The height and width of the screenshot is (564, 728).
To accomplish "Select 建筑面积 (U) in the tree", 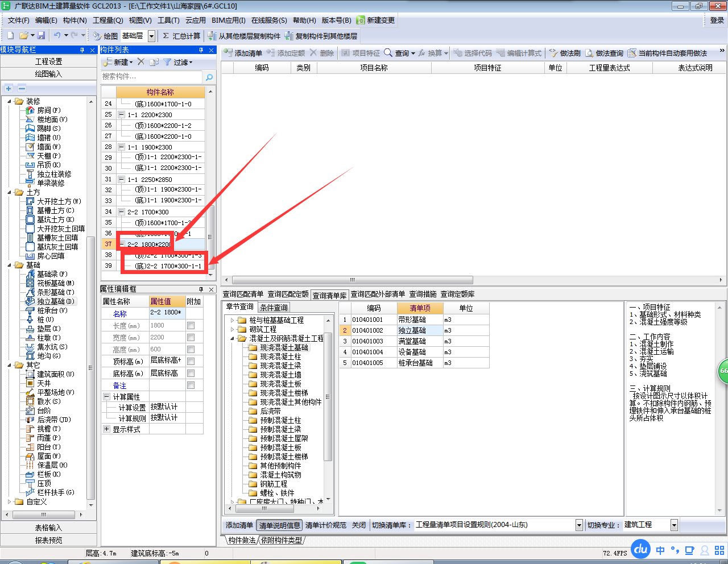I will [x=55, y=374].
